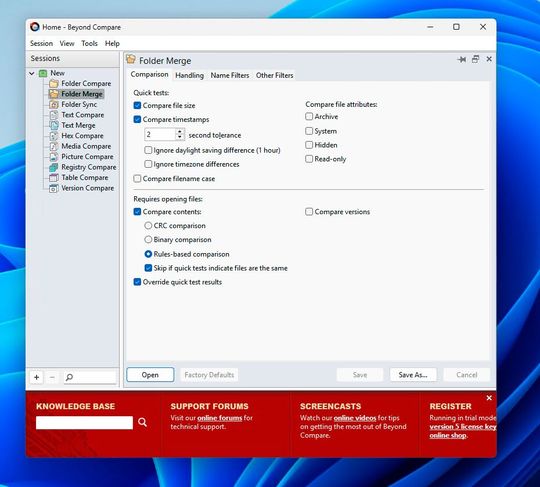Enable Ignore daylight saving difference
540x487 pixels.
[x=148, y=150]
